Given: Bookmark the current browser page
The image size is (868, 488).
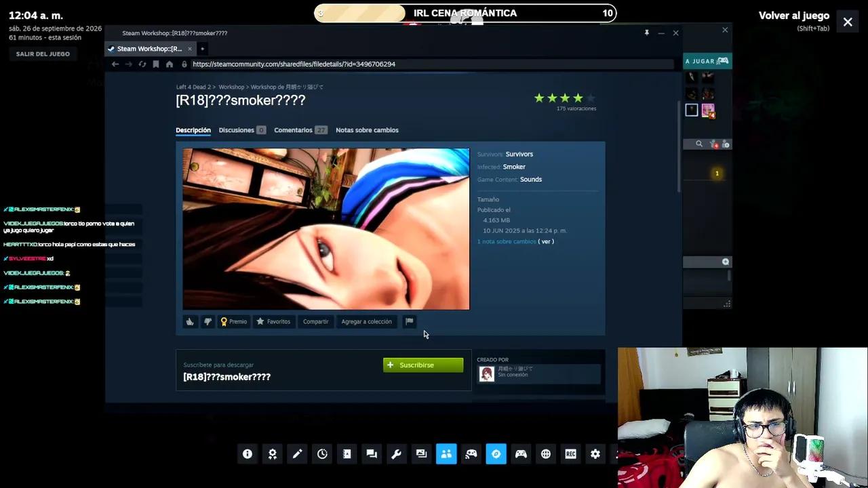Looking at the screenshot, I should tap(156, 64).
